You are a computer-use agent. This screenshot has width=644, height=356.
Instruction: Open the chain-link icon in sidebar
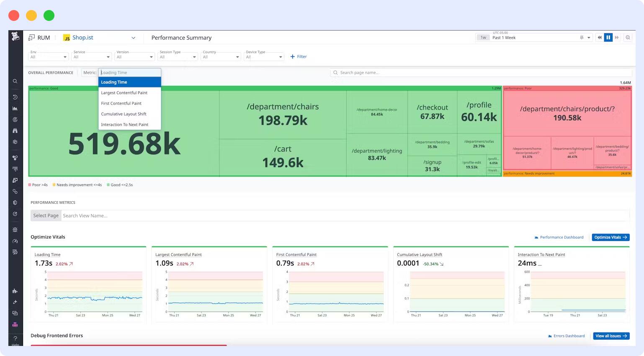[x=15, y=192]
